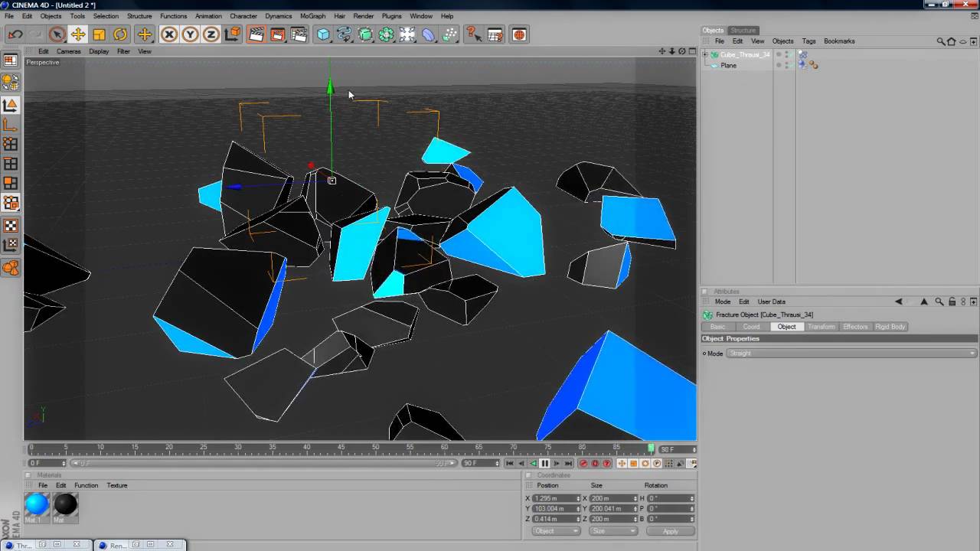Click the Apply button in Coordinates
Viewport: 980px width, 551px height.
point(670,531)
